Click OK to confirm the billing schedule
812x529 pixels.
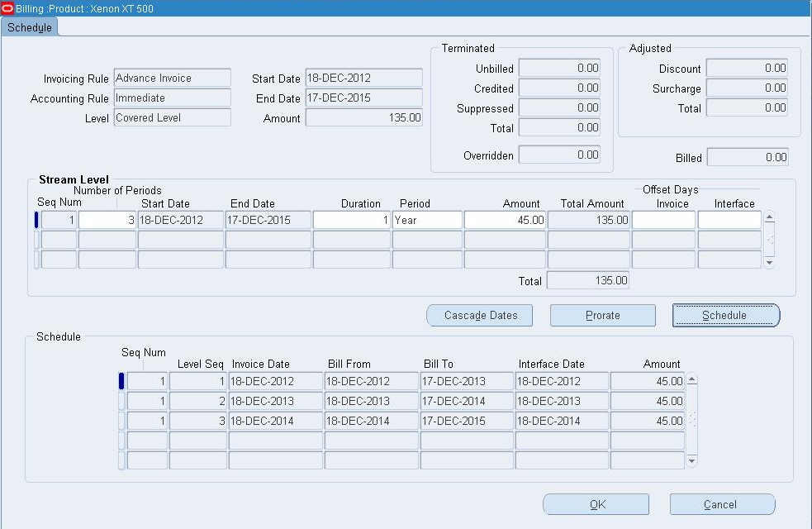(596, 504)
